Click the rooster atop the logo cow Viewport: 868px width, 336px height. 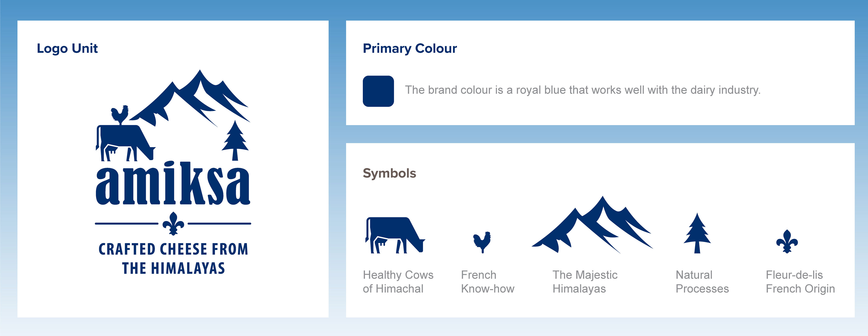[120, 115]
